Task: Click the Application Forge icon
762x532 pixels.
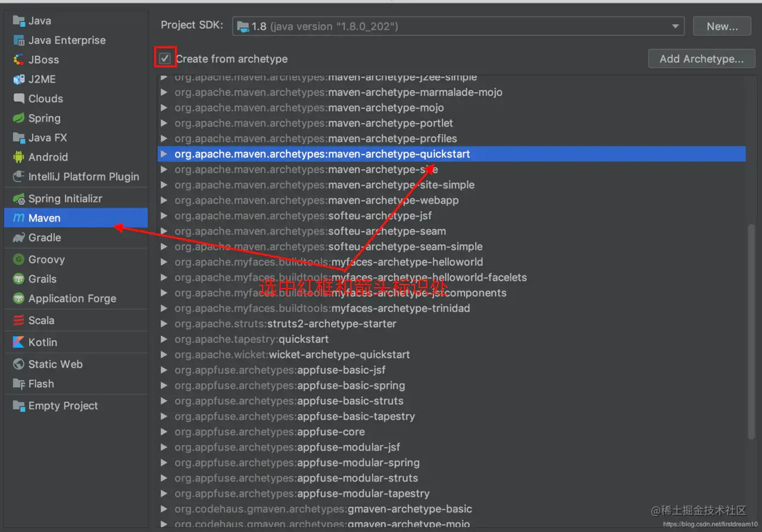Action: [x=18, y=299]
